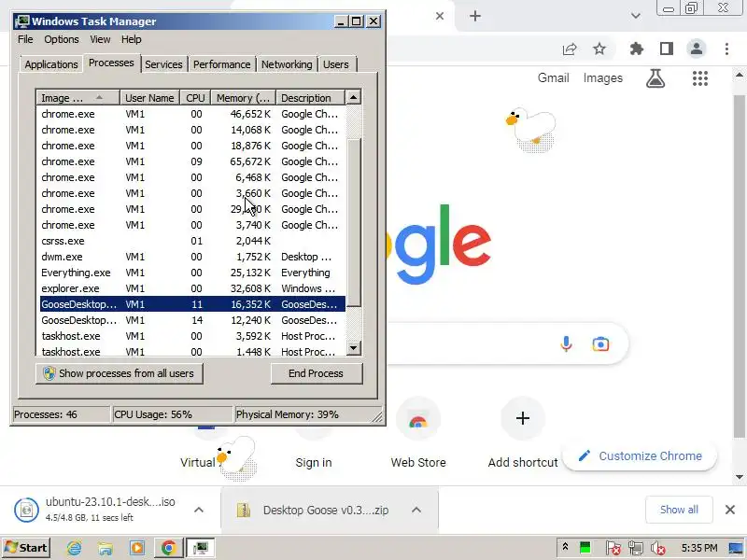Close the download bar
The width and height of the screenshot is (747, 560).
730,510
